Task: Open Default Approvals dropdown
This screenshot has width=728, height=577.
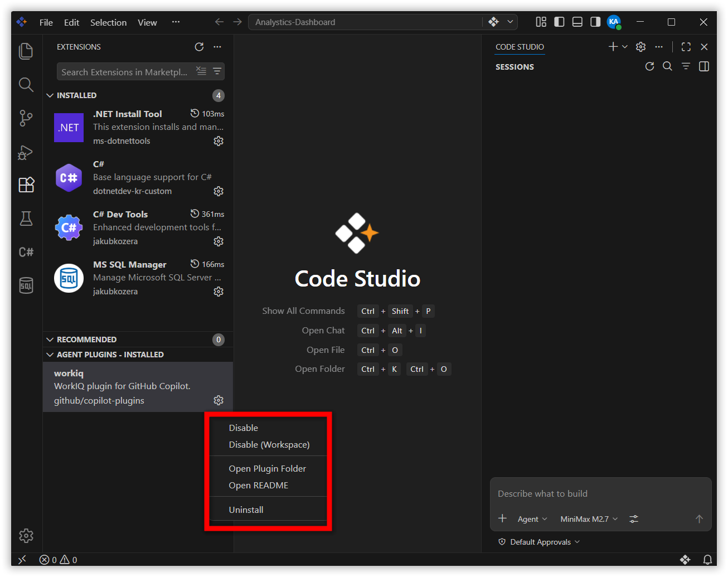Action: coord(540,542)
